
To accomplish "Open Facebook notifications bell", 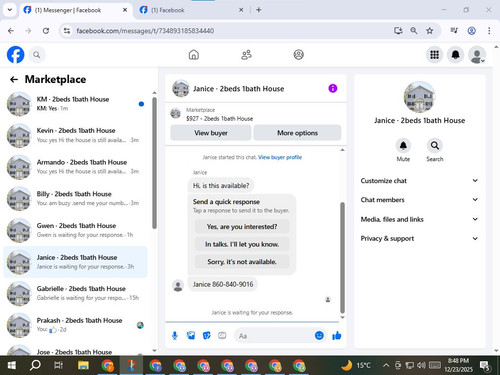I will click(x=456, y=55).
